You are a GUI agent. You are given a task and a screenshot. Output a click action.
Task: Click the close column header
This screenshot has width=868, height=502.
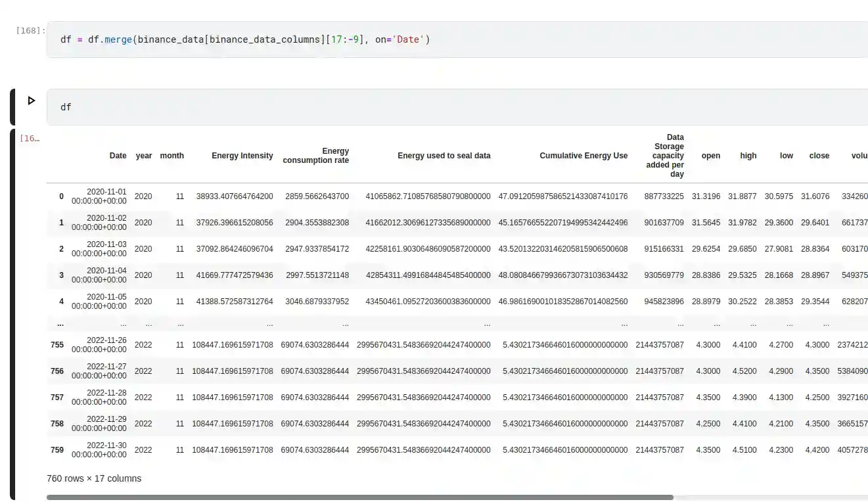pos(819,156)
